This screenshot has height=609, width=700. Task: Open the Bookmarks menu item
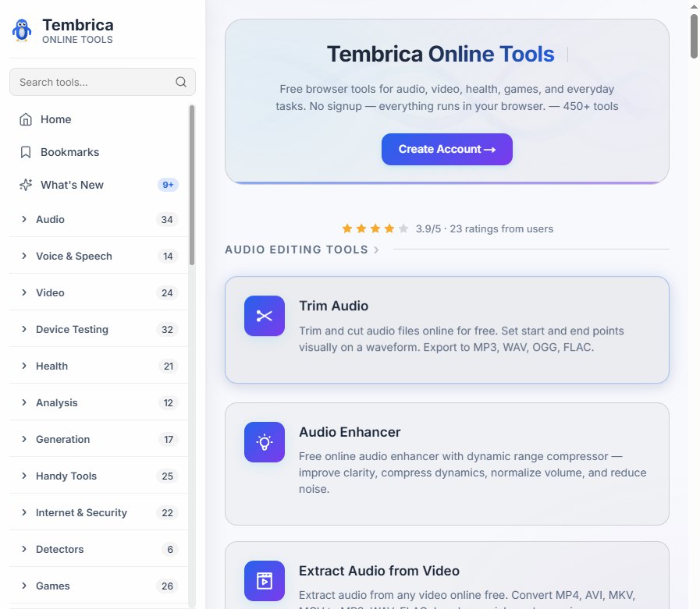click(98, 152)
